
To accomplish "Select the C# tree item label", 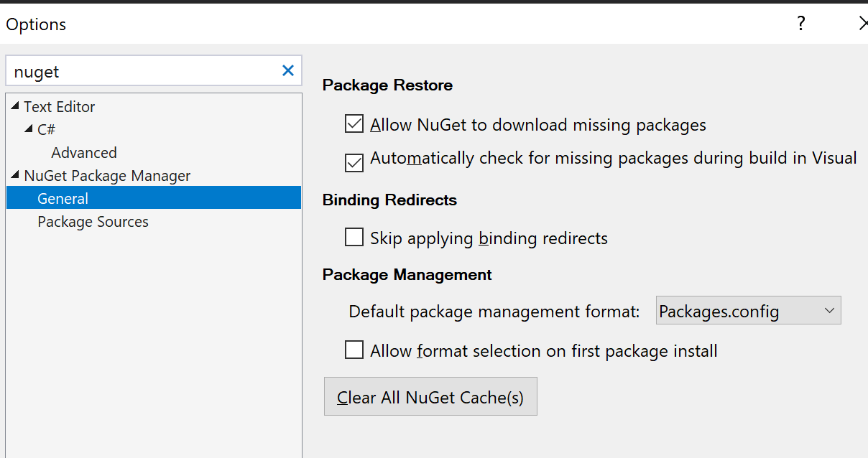I will click(47, 130).
